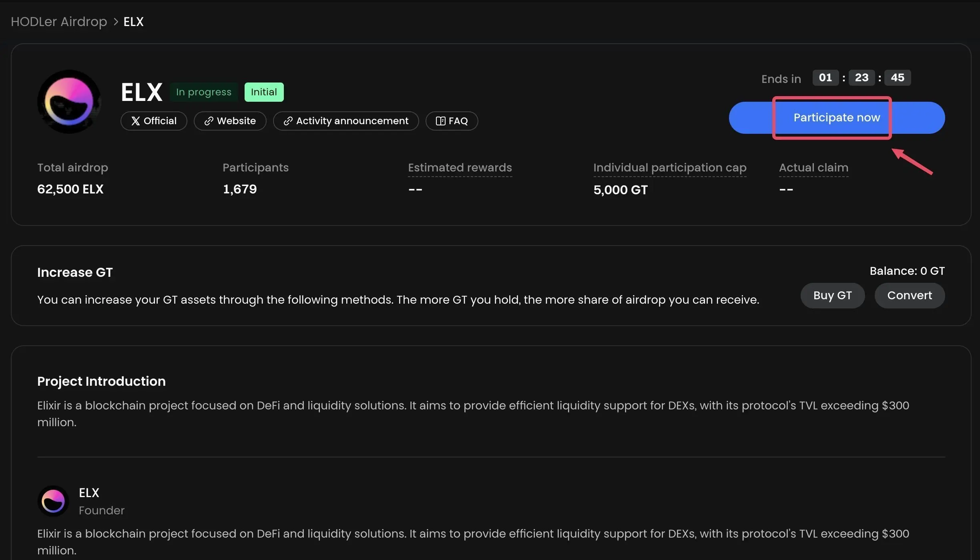
Task: Click Individual participation cap label
Action: pos(669,167)
